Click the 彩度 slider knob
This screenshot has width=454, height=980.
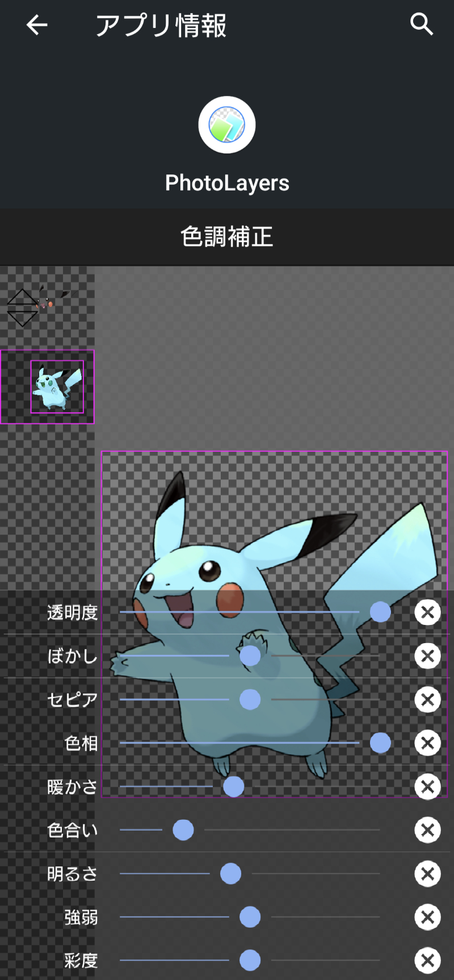[250, 961]
